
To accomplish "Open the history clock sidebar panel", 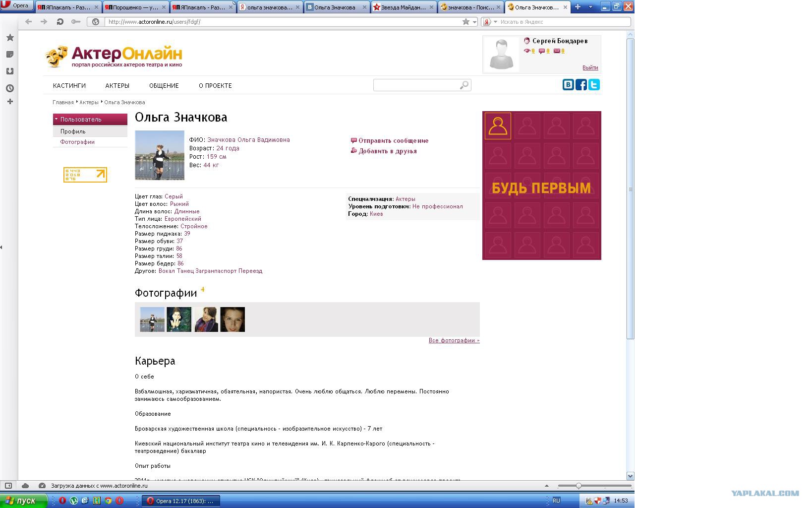I will pyautogui.click(x=9, y=88).
